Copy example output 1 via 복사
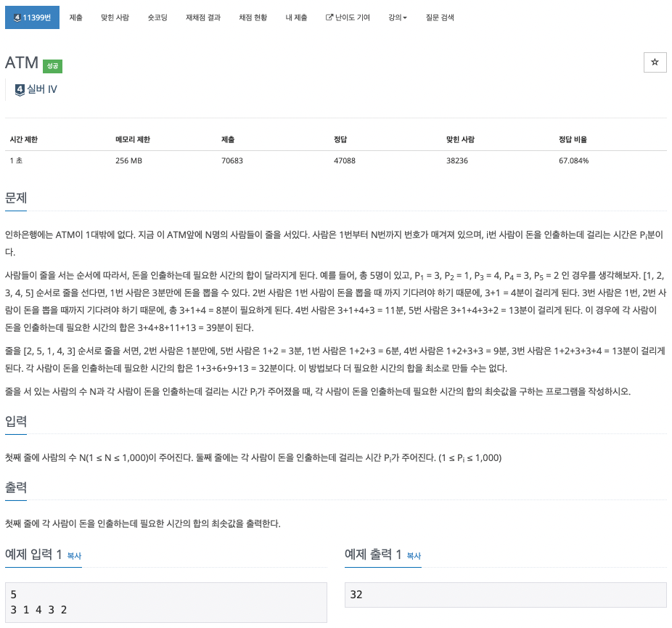This screenshot has width=672, height=628. pyautogui.click(x=414, y=556)
